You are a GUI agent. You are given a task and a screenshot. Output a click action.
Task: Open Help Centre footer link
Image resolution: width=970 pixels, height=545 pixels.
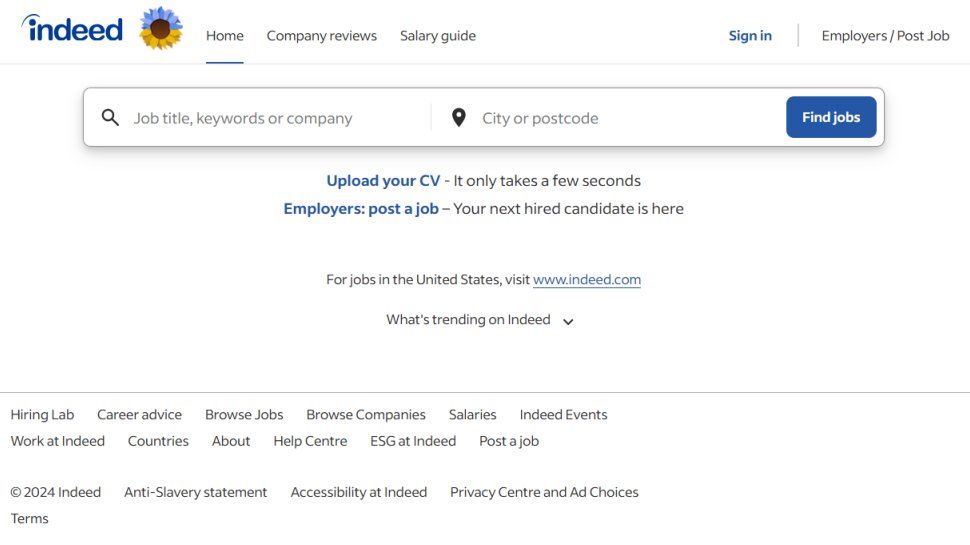(310, 441)
